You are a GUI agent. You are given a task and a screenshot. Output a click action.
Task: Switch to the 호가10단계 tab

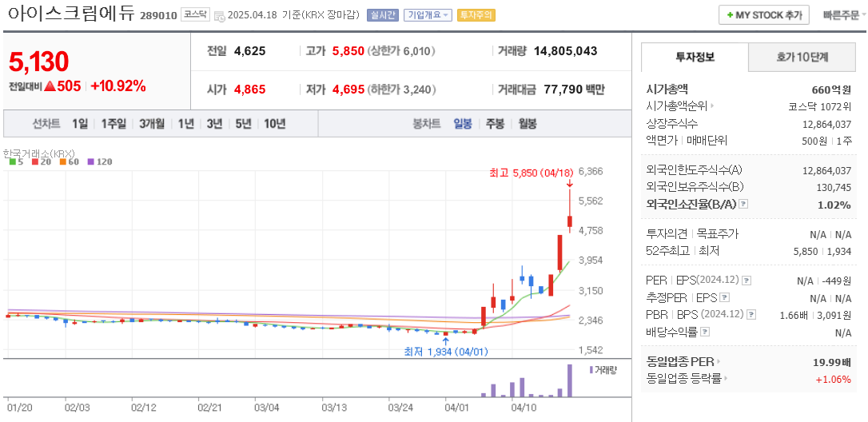pyautogui.click(x=802, y=56)
